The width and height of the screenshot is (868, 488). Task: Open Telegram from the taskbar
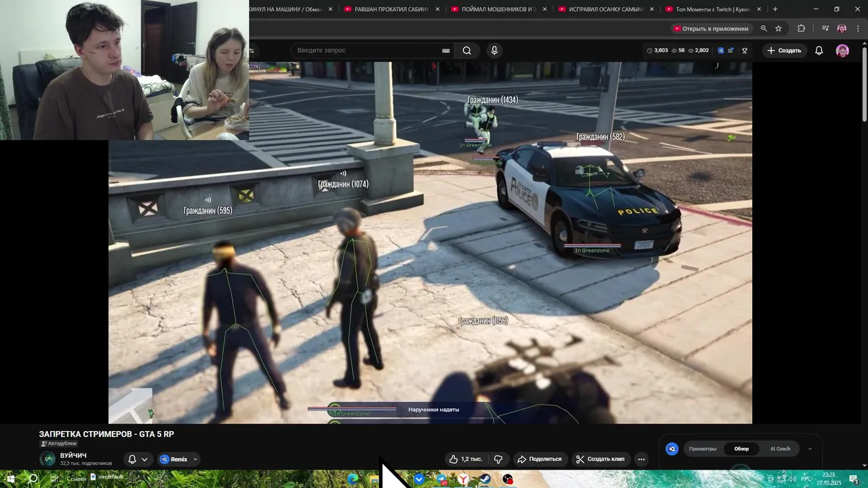point(441,479)
